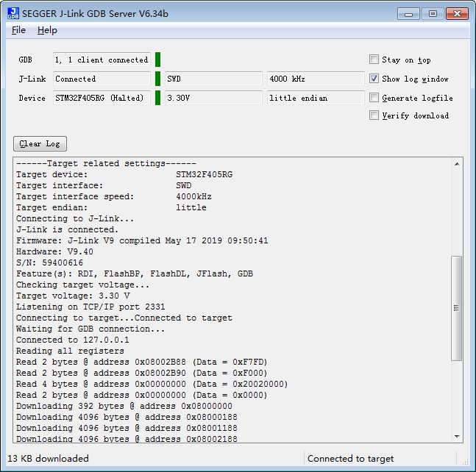Click log line 'Downloading 4096 bytes @ address 0x08000188'

pos(127,417)
